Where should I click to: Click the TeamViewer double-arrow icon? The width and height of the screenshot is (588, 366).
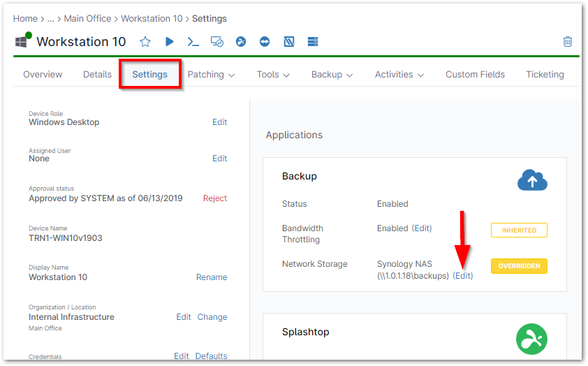(x=265, y=42)
